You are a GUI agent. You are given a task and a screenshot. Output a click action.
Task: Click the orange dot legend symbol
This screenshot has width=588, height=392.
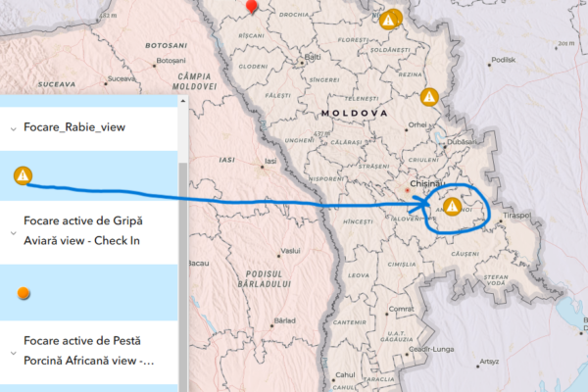pyautogui.click(x=22, y=292)
